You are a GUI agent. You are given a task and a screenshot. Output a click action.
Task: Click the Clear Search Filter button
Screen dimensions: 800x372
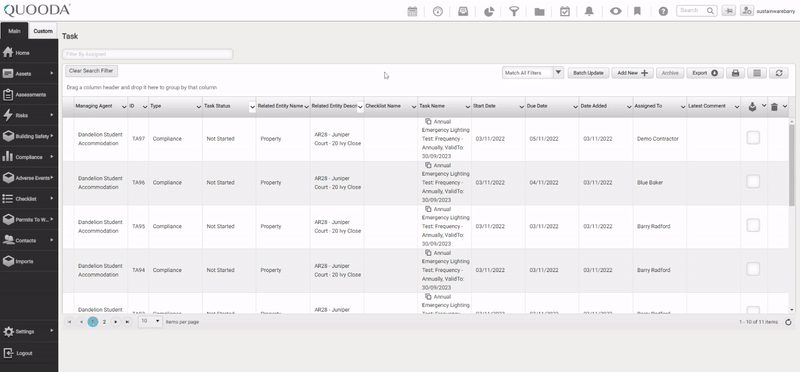pos(91,71)
